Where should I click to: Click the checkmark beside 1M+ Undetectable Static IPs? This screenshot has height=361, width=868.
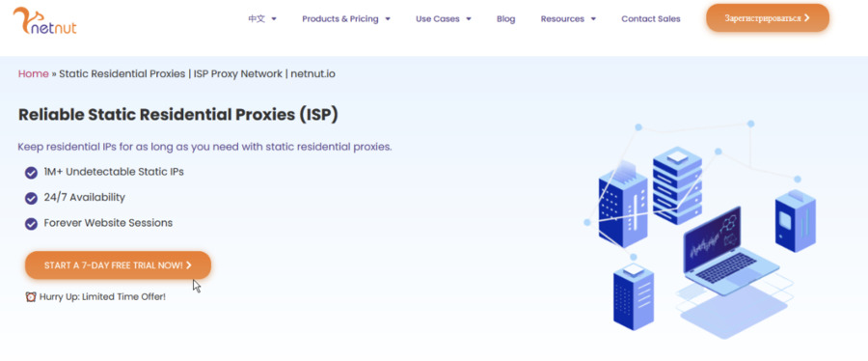pyautogui.click(x=31, y=173)
